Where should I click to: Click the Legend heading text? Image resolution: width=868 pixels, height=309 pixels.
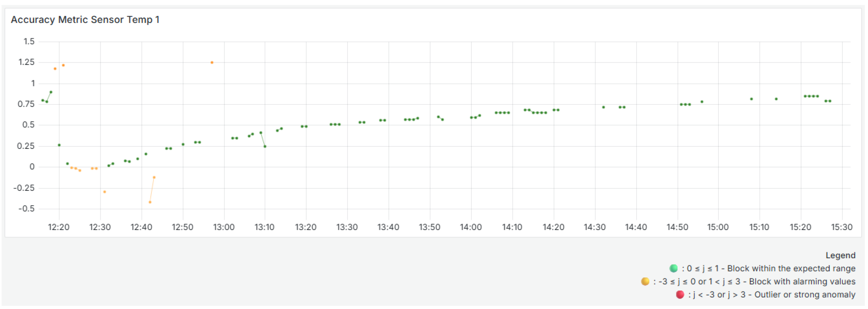pyautogui.click(x=840, y=256)
